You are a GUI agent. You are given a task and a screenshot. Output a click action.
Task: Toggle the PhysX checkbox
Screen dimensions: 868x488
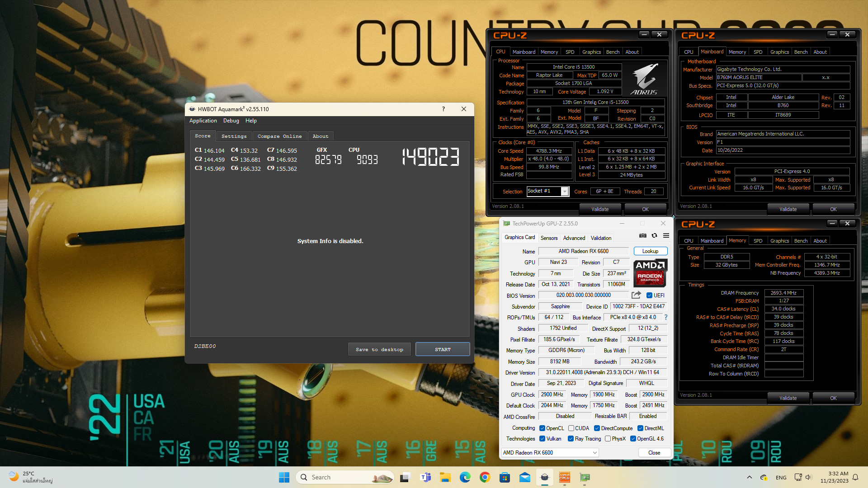(608, 439)
